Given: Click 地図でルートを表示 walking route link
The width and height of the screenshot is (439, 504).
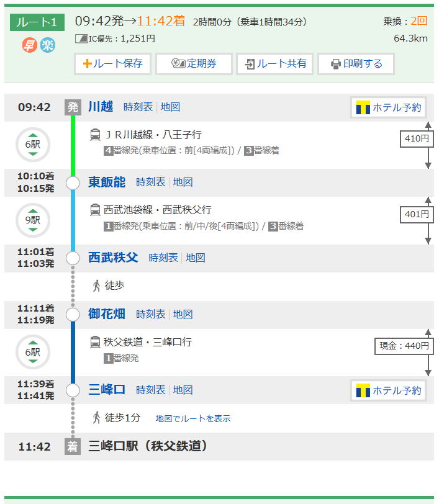Looking at the screenshot, I should (193, 418).
